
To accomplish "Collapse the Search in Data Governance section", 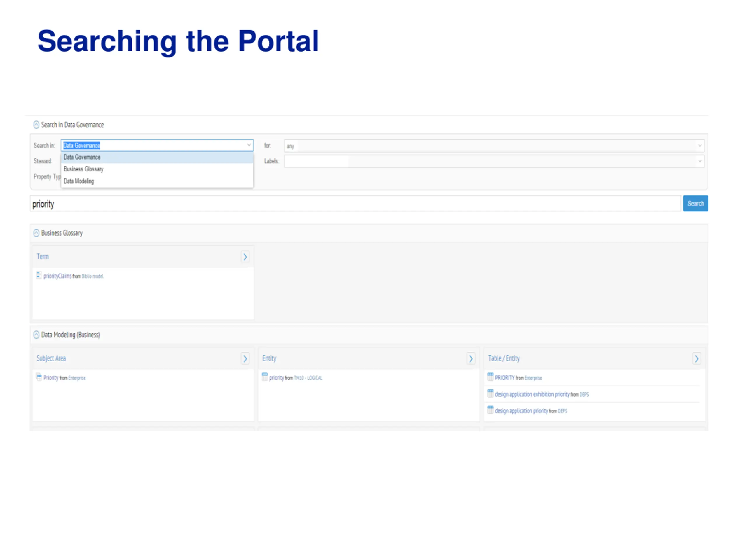I will (x=36, y=125).
